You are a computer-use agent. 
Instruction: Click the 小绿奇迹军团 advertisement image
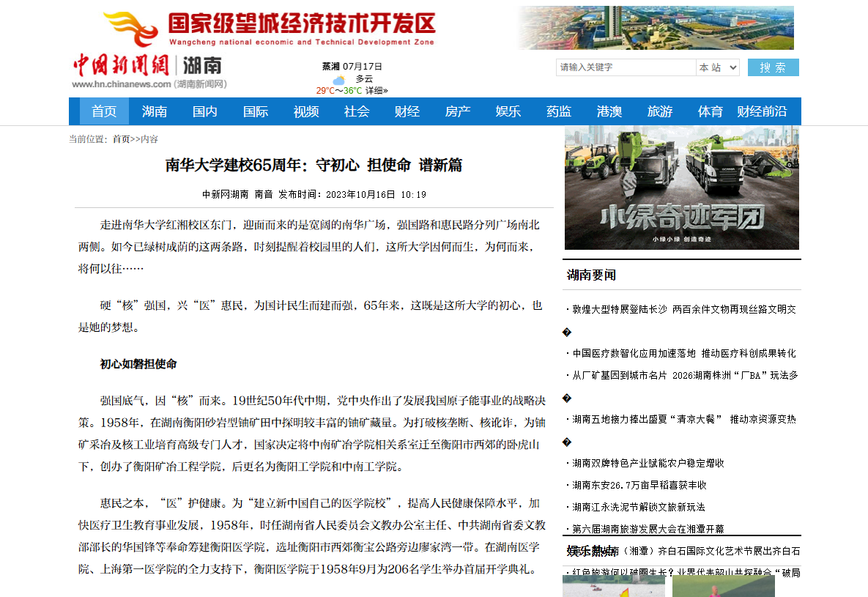681,188
